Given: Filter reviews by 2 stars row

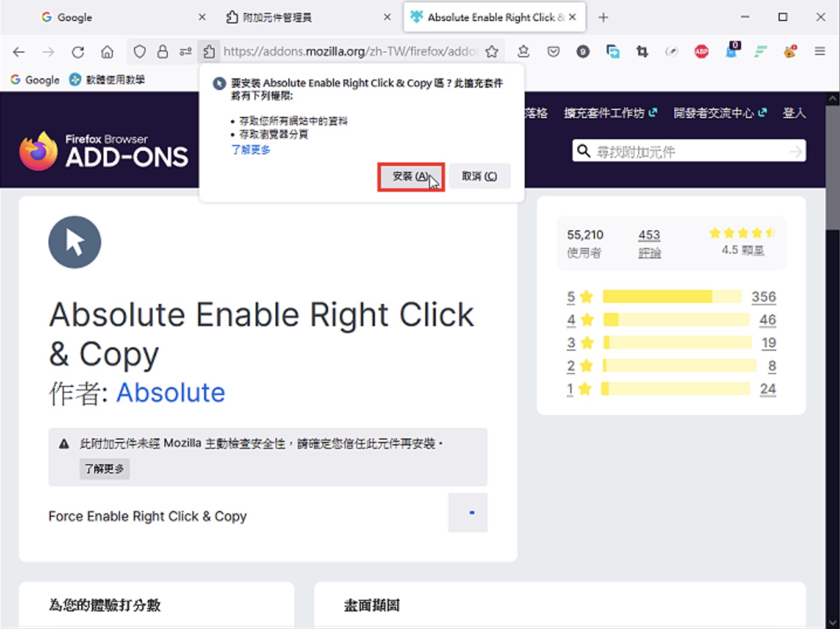Looking at the screenshot, I should (x=671, y=366).
